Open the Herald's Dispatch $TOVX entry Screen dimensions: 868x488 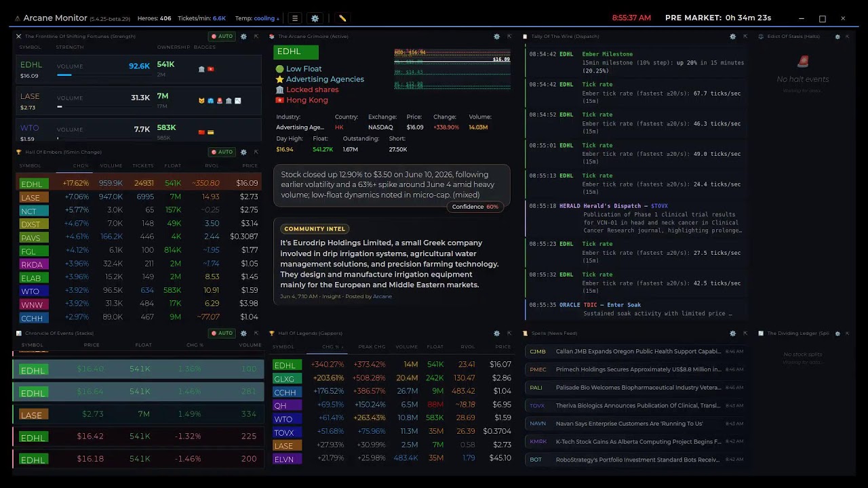tap(636, 218)
